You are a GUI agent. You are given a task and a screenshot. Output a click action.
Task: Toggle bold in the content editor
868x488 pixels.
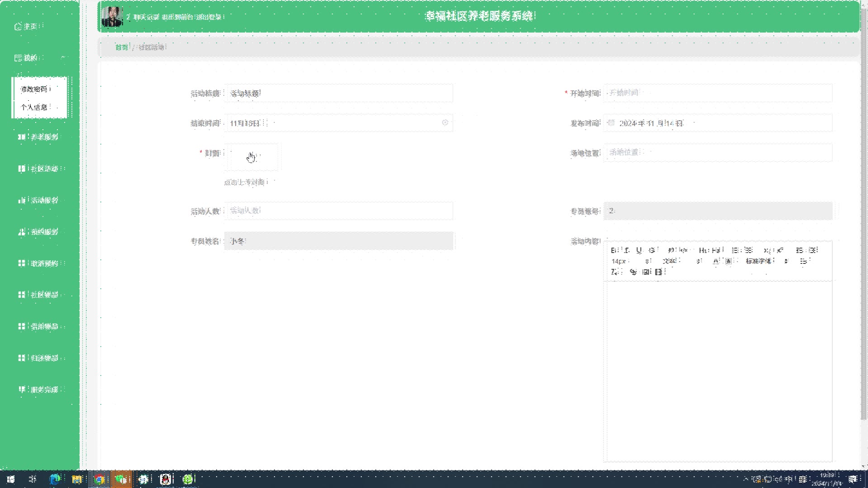(613, 250)
